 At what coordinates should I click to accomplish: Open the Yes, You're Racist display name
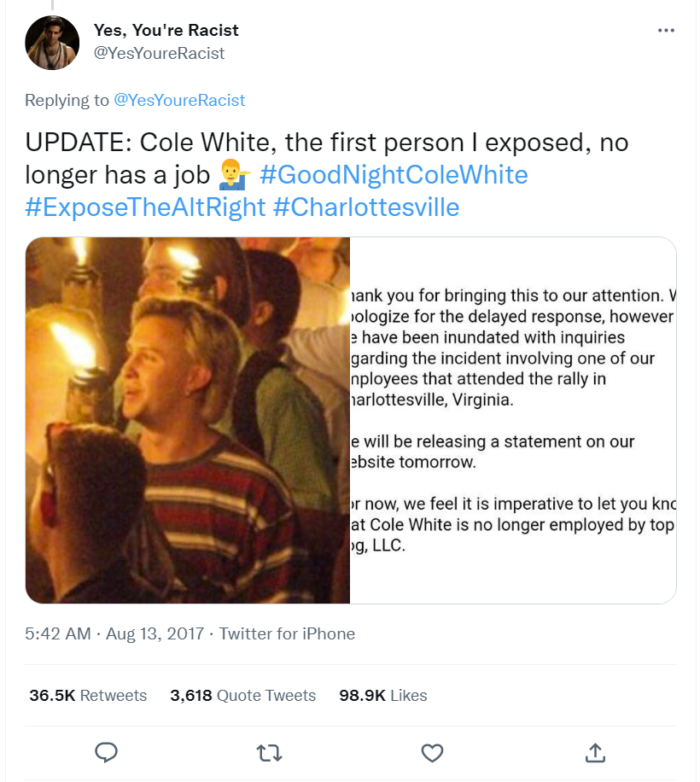pos(166,31)
